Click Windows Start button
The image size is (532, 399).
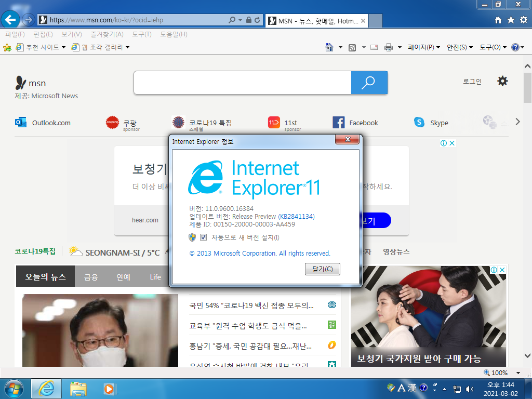click(x=13, y=389)
